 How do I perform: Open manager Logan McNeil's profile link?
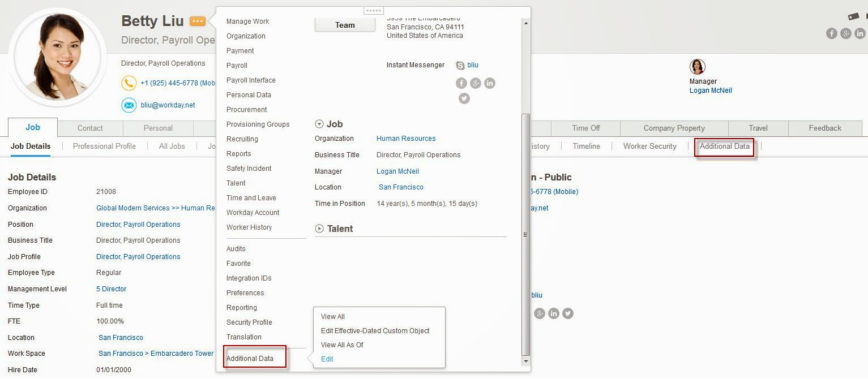(x=710, y=90)
